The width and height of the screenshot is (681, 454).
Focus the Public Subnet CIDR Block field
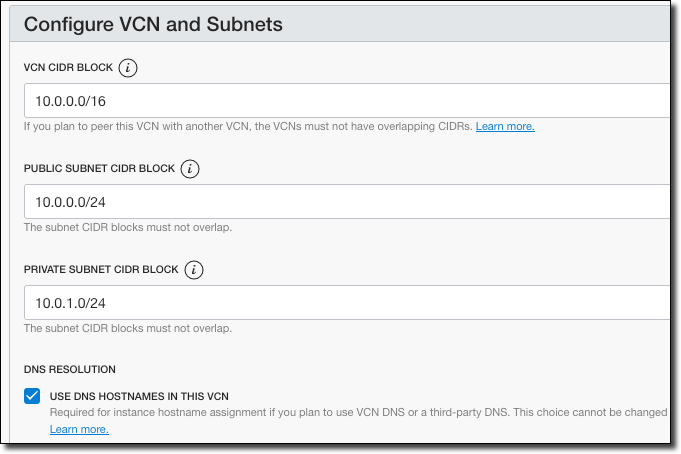click(x=340, y=202)
